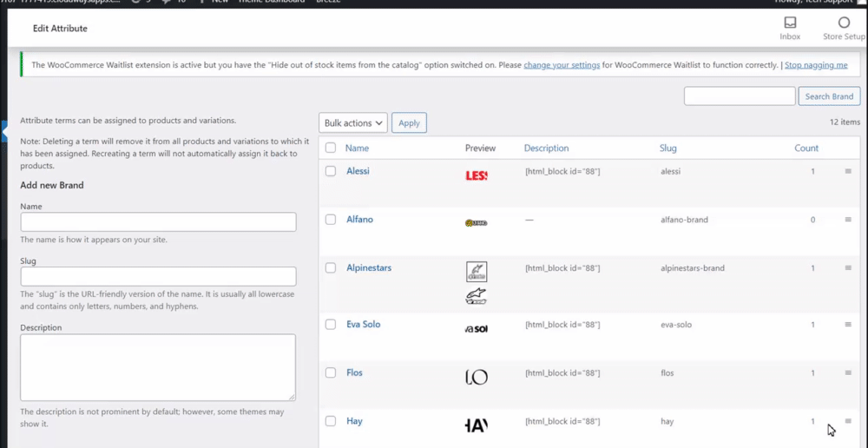Sort the table by the Slug column

tap(668, 148)
